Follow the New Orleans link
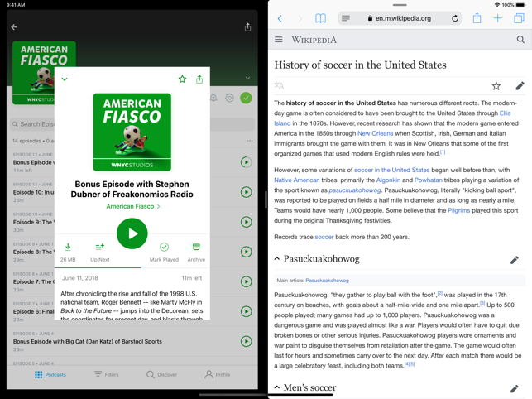The height and width of the screenshot is (399, 532). [375, 132]
